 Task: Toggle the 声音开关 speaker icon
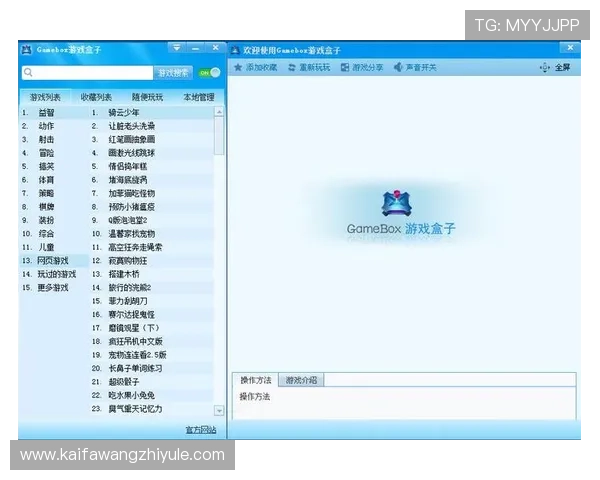click(x=398, y=67)
